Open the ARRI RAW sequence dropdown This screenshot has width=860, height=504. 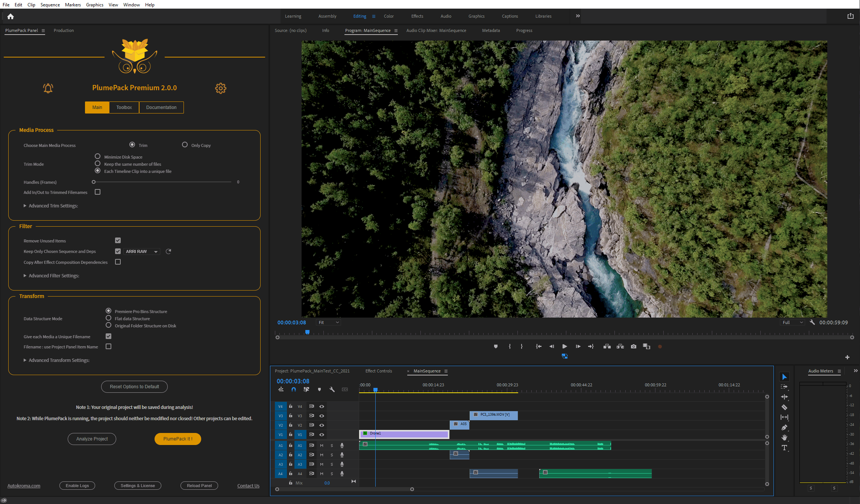141,251
